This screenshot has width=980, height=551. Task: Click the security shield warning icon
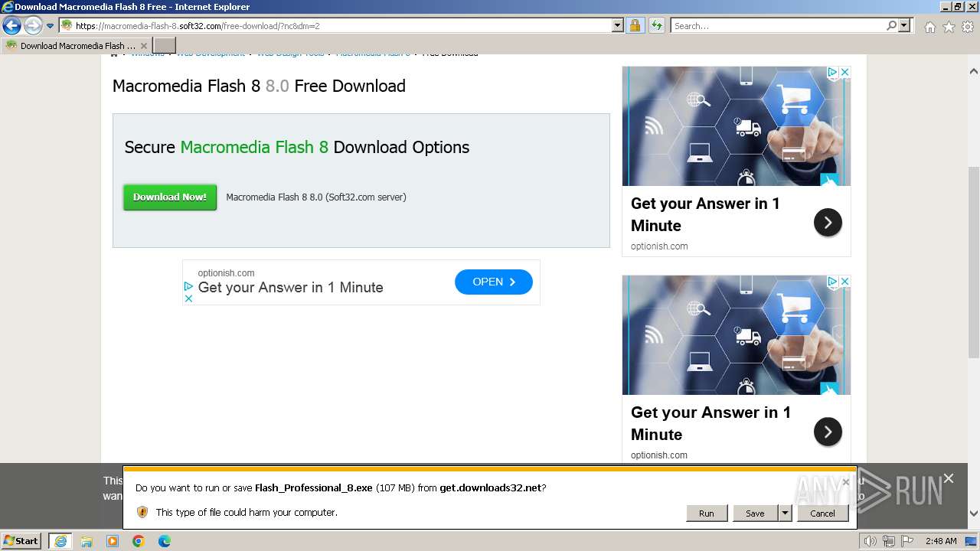coord(142,512)
